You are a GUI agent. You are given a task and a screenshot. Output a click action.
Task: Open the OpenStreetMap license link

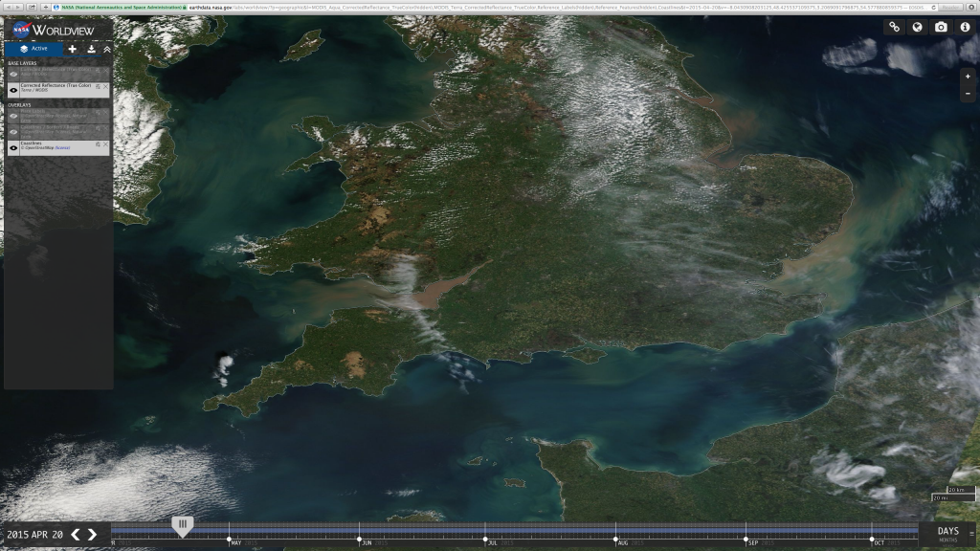click(x=62, y=148)
